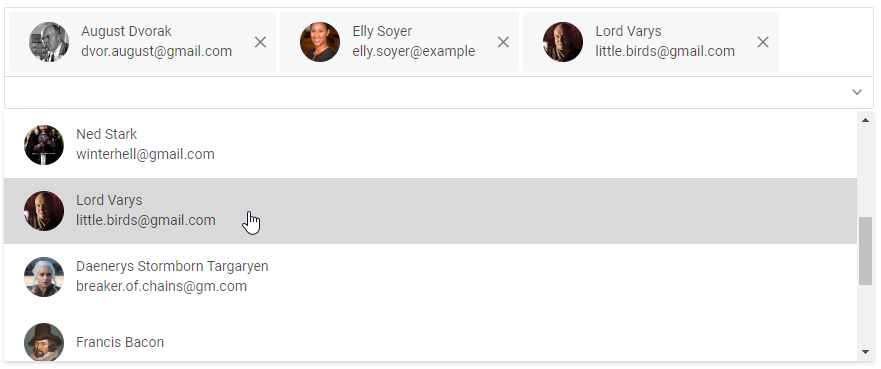
Task: Select Ned Stark from the list
Action: 430,145
